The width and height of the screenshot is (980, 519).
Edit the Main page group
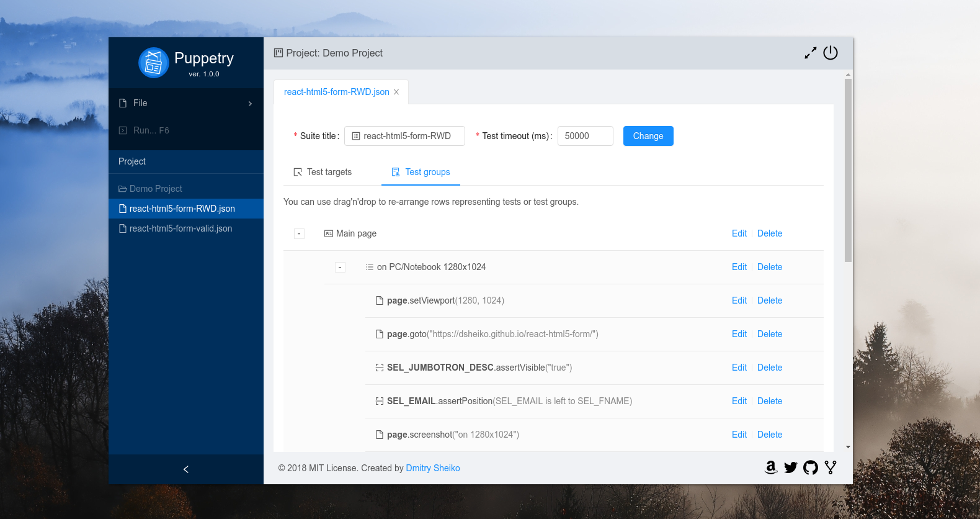pos(739,233)
